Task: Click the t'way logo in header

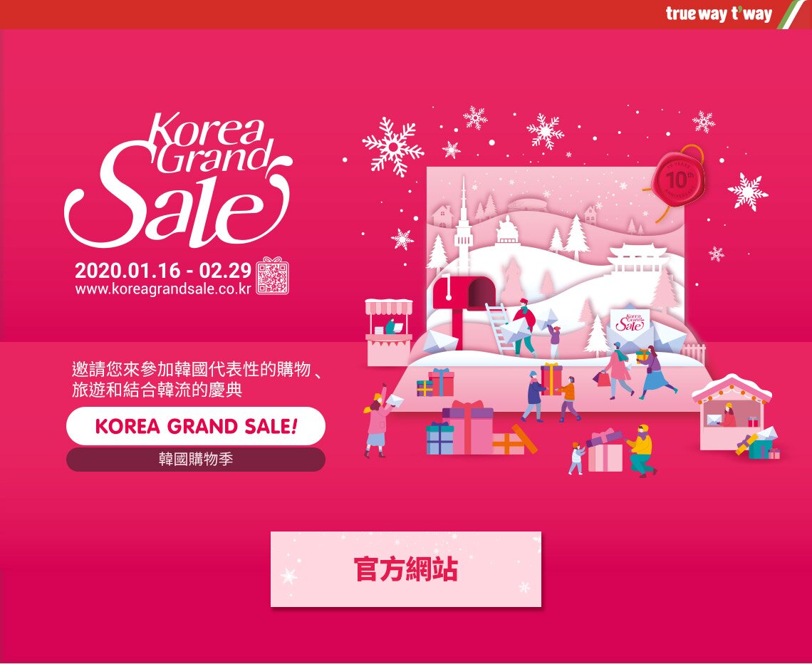Action: click(718, 14)
